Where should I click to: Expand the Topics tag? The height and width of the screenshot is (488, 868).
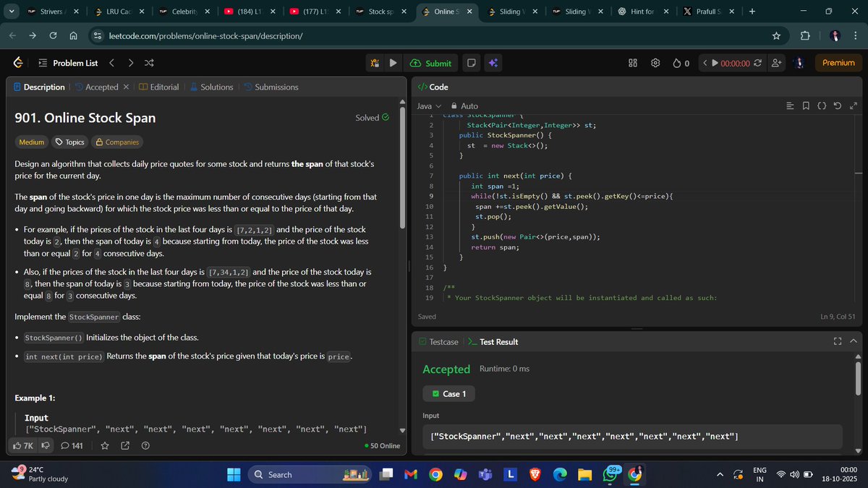(70, 142)
